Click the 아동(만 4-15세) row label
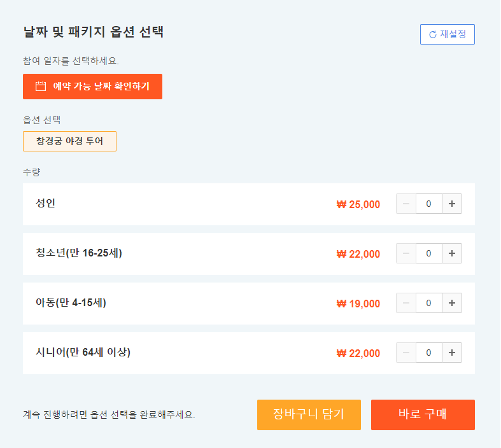501x448 pixels. (71, 302)
